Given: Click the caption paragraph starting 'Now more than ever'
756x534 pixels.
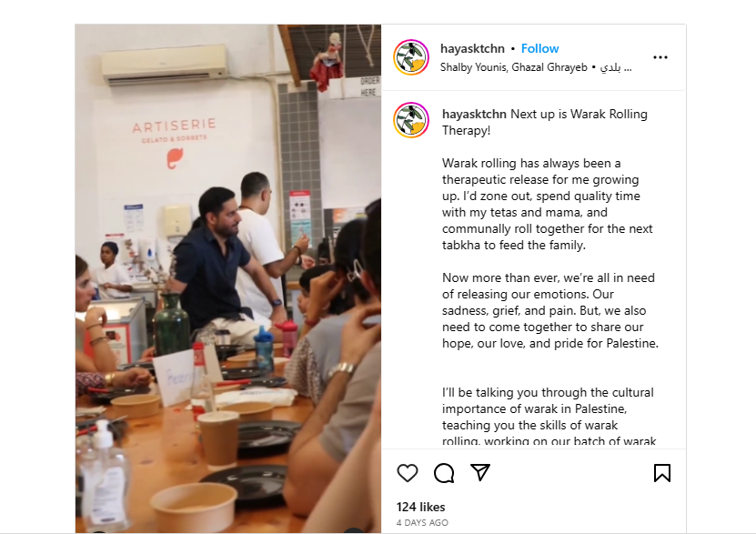Looking at the screenshot, I should coord(550,311).
